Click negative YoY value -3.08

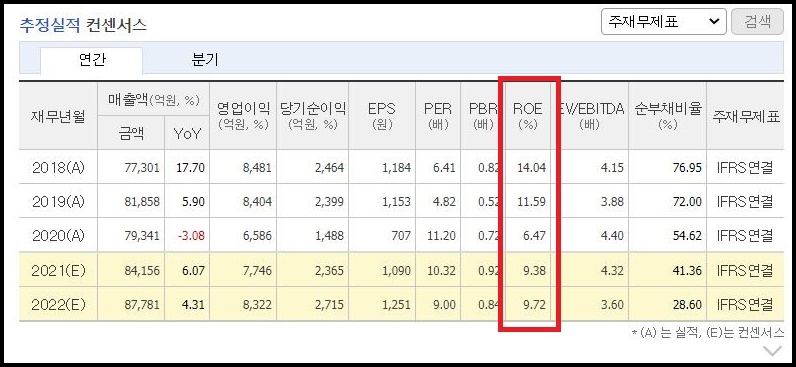click(x=191, y=236)
